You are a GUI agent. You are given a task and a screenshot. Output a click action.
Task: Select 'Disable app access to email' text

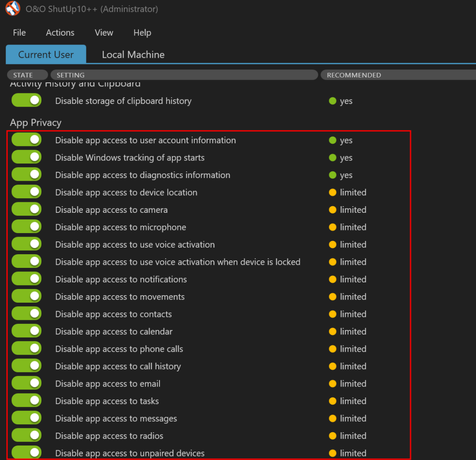tap(108, 384)
